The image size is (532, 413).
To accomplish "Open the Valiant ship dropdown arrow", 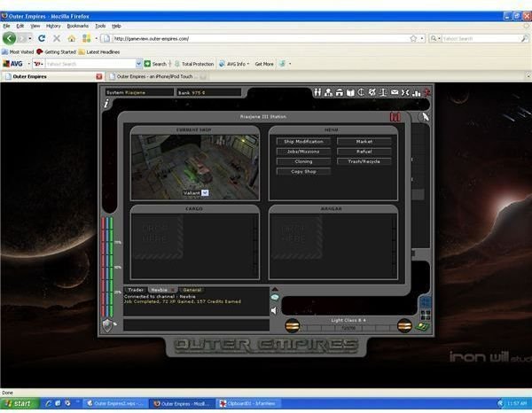I will pos(205,192).
